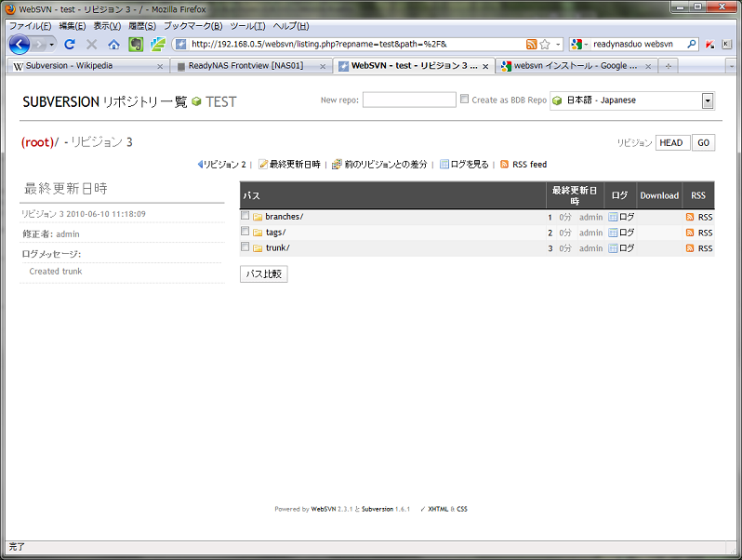Open log icon in the trunk/ row
Screen dimensions: 742x560
point(613,248)
